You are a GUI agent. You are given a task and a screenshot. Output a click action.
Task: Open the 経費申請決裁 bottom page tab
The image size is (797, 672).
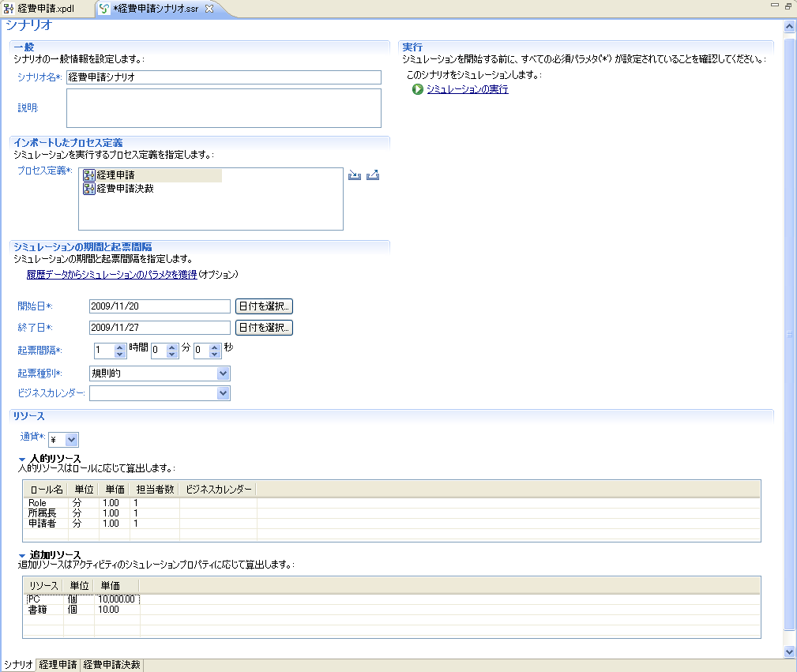(111, 665)
